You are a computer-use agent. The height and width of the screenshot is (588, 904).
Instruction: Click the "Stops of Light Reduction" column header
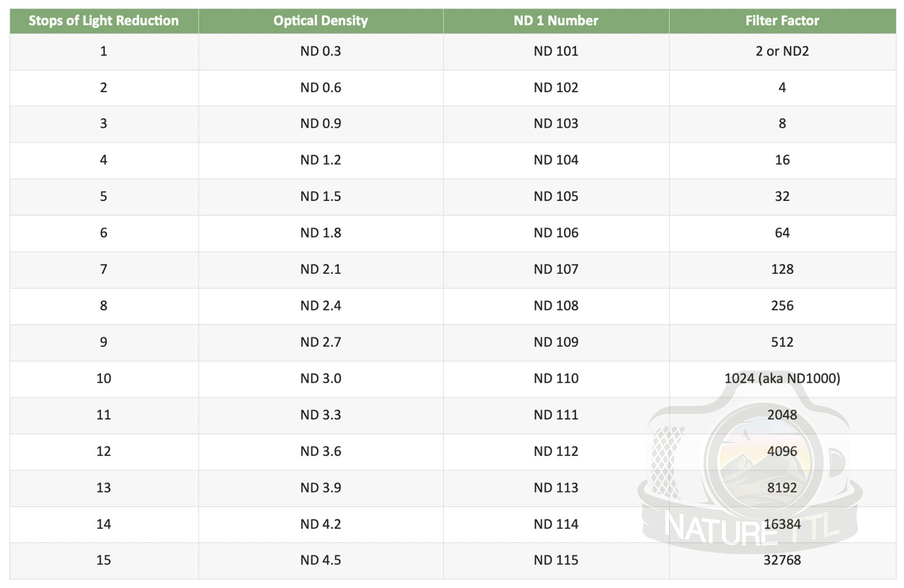(x=103, y=21)
